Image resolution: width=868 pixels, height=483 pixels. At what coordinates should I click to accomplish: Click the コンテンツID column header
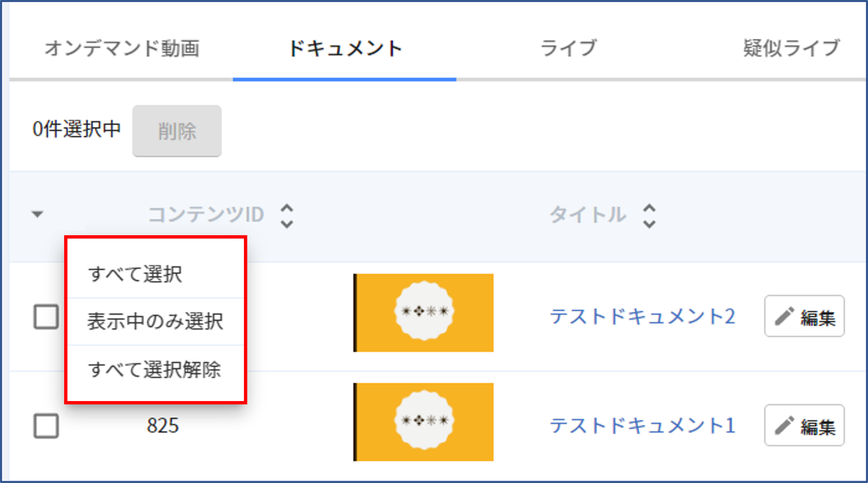[206, 214]
